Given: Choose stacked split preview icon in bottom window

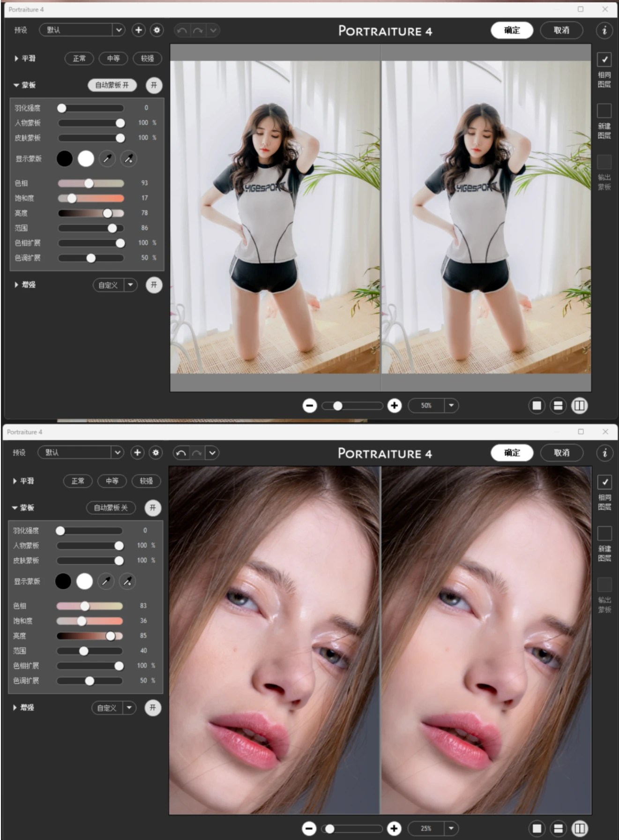Looking at the screenshot, I should coord(558,828).
